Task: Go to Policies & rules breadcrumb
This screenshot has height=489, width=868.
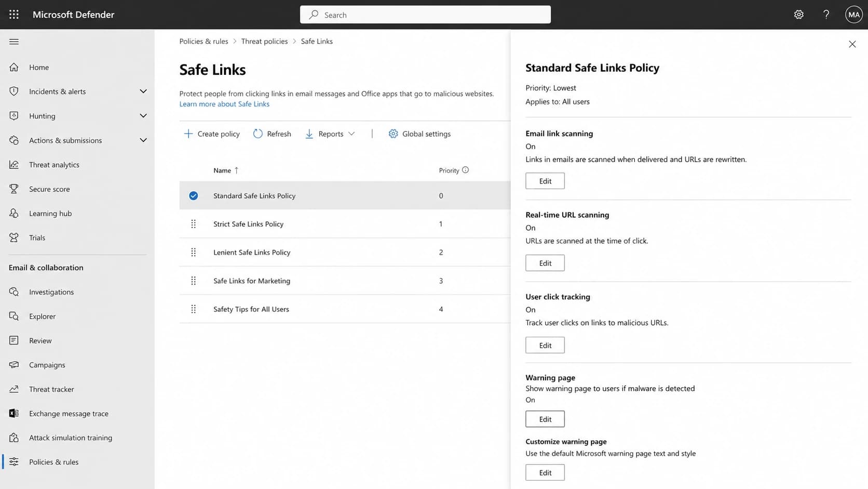Action: click(204, 41)
